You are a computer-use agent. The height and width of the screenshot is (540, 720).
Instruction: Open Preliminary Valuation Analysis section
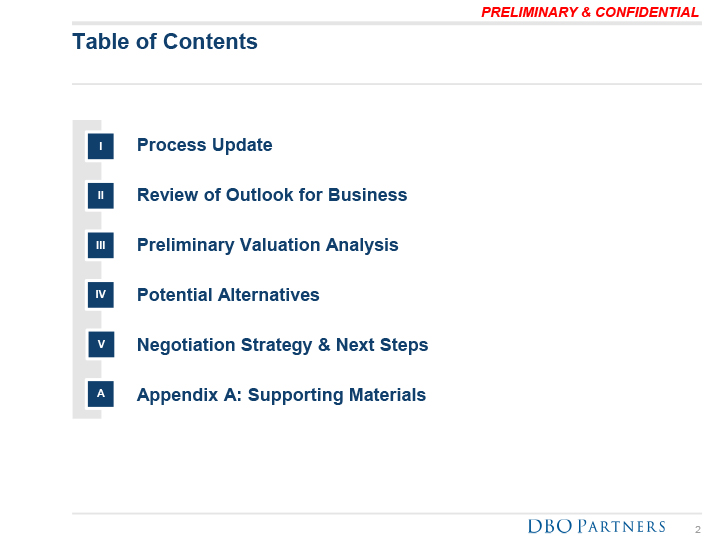tap(267, 245)
